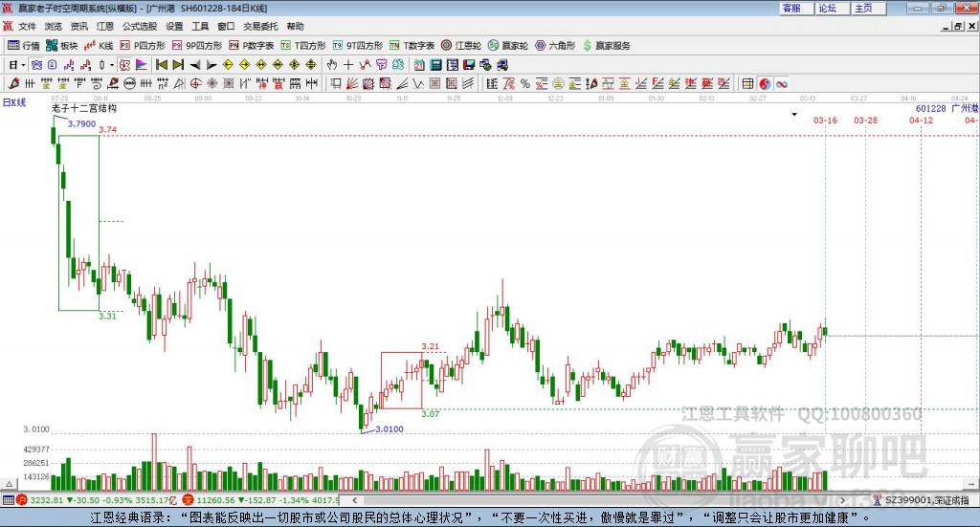Click the 3.21 red price label
This screenshot has height=527, width=980.
pos(430,346)
